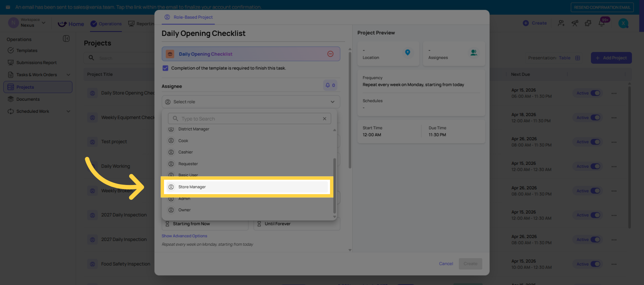This screenshot has width=644, height=285.
Task: Toggle Active switch for Weekly Equipment Check
Action: [x=595, y=117]
